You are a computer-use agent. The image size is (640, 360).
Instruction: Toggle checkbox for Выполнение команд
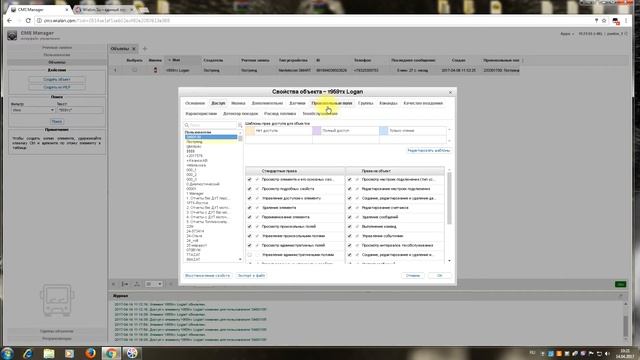tap(349, 227)
